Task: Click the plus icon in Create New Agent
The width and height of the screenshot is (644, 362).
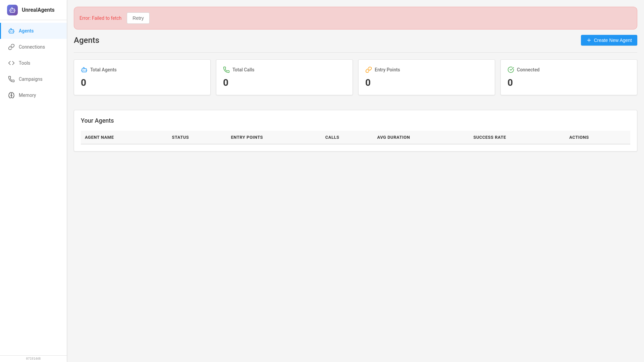Action: [589, 40]
